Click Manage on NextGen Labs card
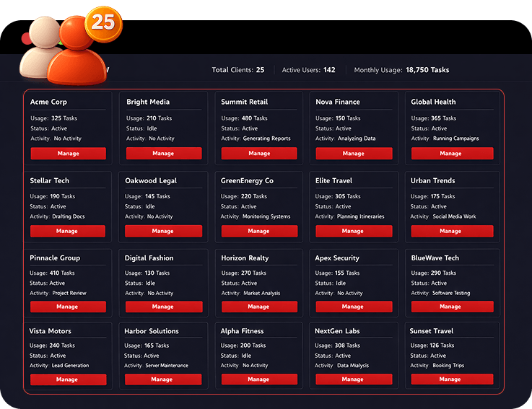Viewport: 532px width, 409px height. coord(352,379)
